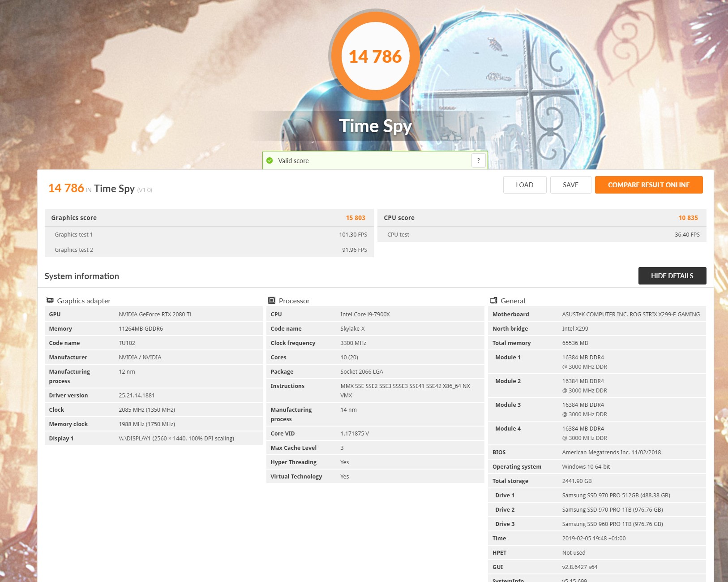Select driver version 25.21.14.1881
Screen dimensions: 728x582
click(137, 396)
